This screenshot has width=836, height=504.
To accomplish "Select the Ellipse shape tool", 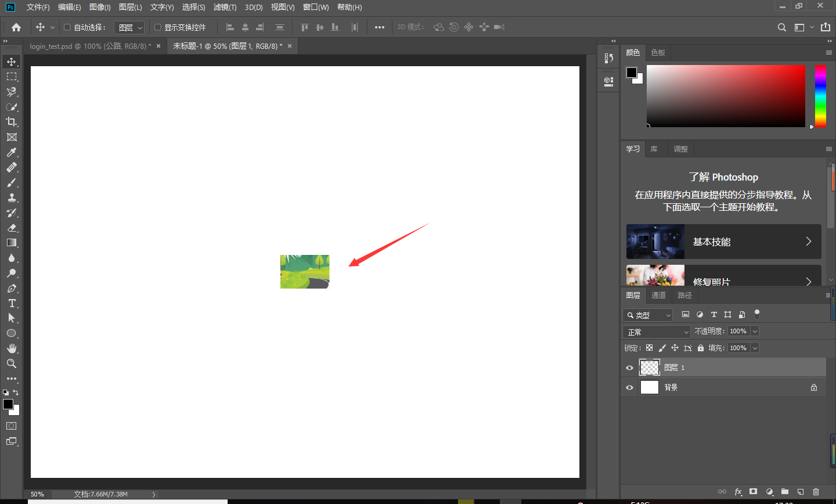I will click(12, 333).
